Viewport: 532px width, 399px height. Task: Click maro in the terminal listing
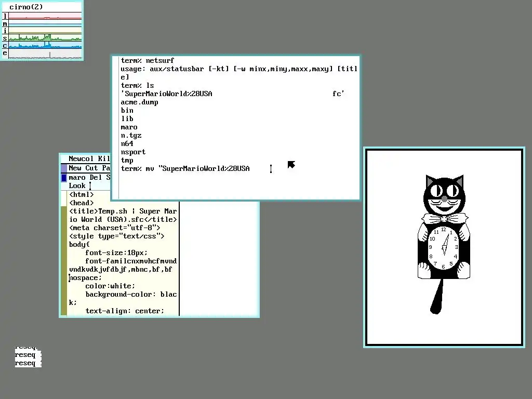click(x=129, y=127)
